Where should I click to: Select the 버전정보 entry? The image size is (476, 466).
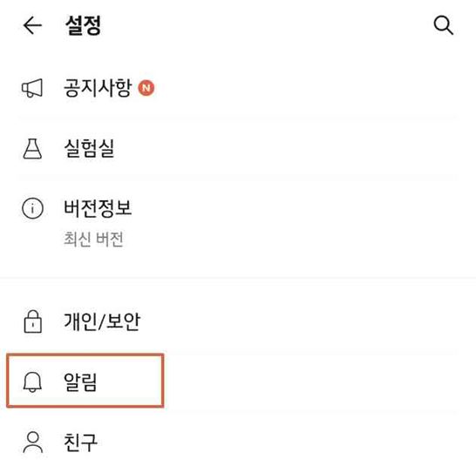(x=237, y=223)
